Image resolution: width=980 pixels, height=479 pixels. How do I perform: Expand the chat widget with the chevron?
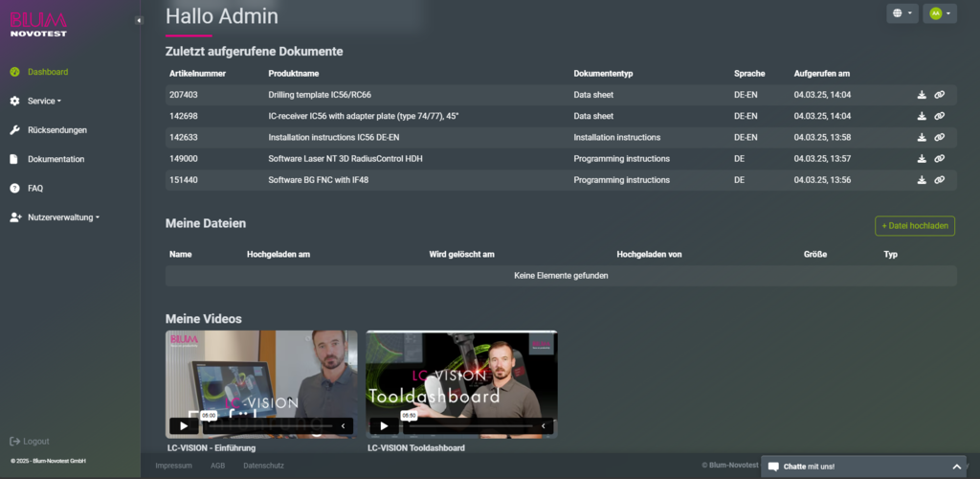tap(956, 467)
